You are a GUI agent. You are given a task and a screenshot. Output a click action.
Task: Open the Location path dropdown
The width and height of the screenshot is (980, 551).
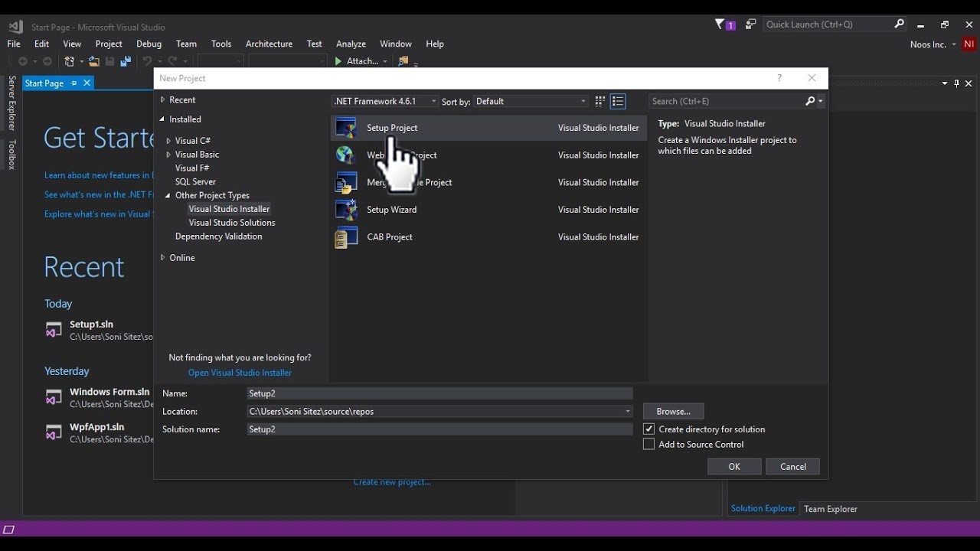click(x=628, y=412)
